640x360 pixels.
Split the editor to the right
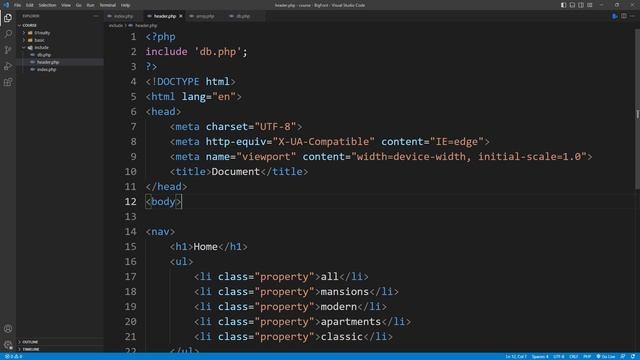click(624, 16)
